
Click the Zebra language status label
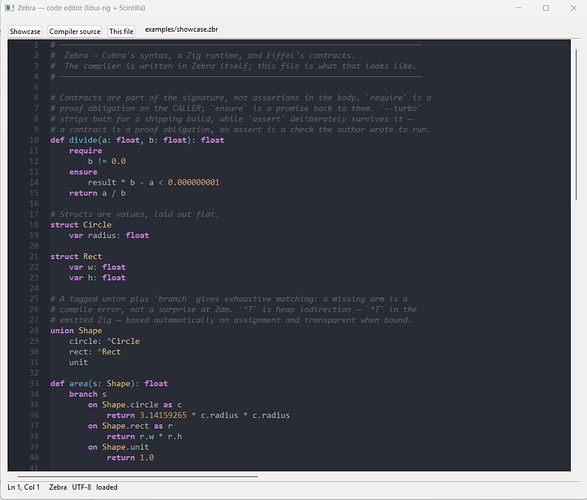(58, 487)
